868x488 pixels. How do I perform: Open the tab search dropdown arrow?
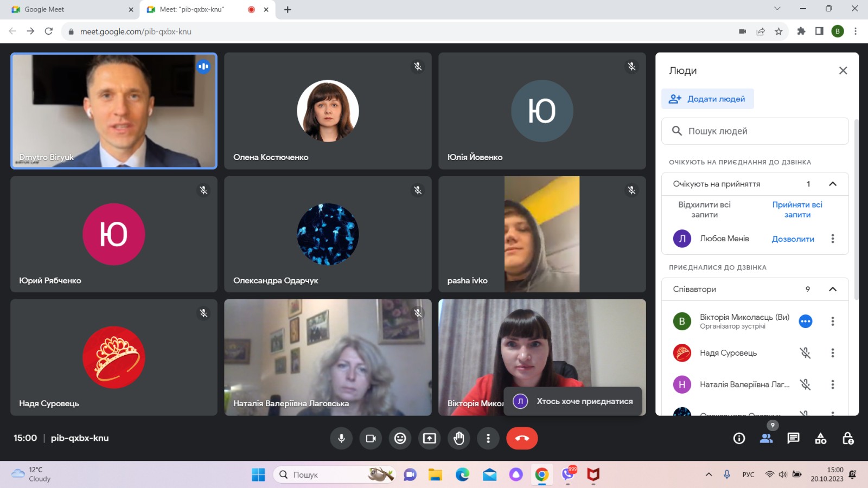[x=777, y=8]
